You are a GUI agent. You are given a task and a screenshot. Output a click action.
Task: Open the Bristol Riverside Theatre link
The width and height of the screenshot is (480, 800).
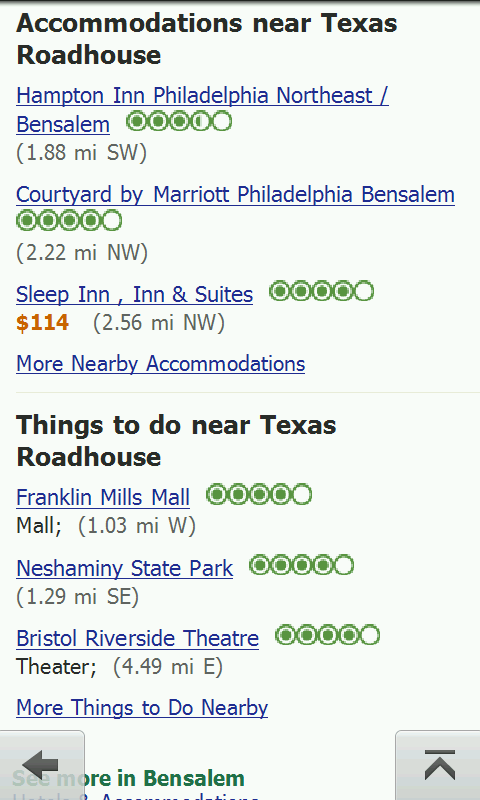(137, 638)
